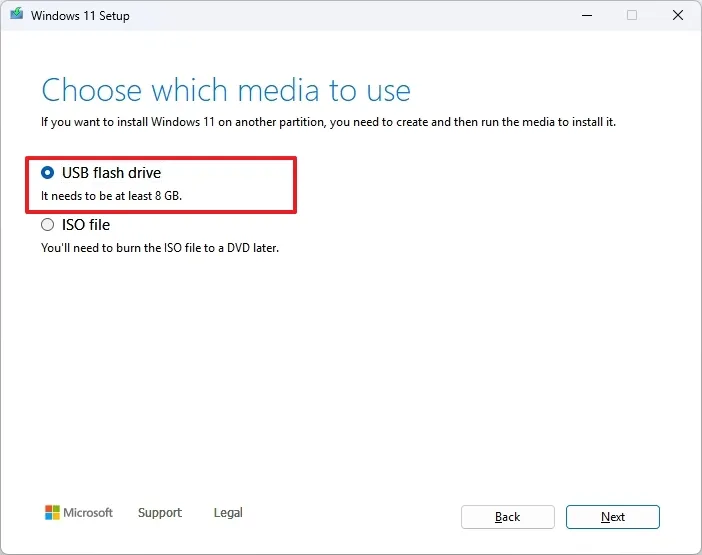This screenshot has width=702, height=555.
Task: Click the greyed-out maximize window button
Action: point(632,15)
